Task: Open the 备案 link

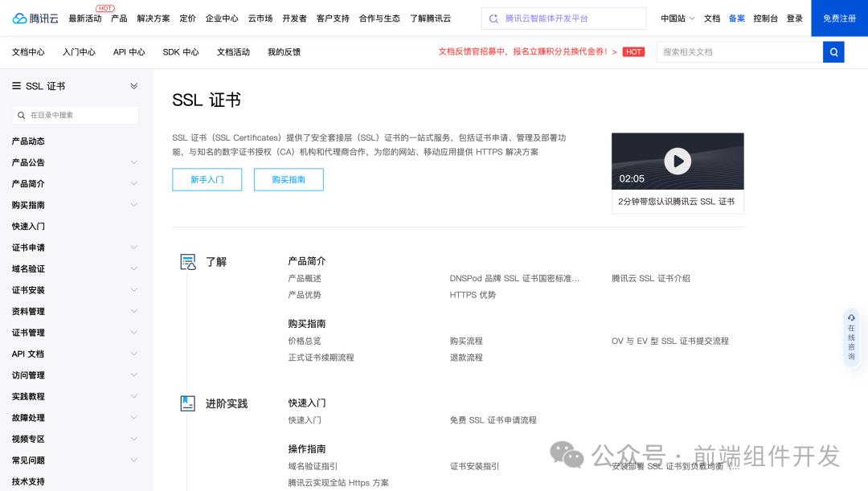Action: pyautogui.click(x=737, y=18)
